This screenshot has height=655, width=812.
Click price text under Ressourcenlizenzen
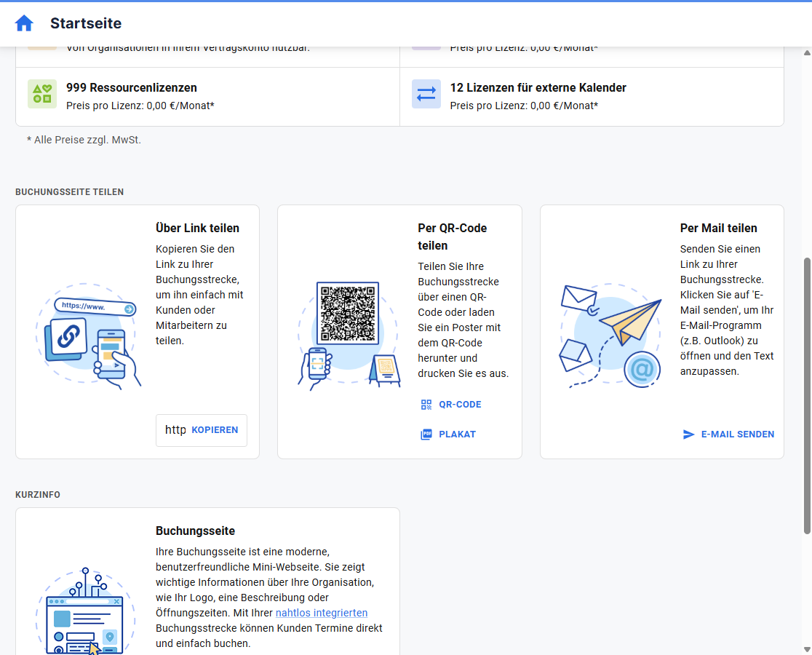[x=140, y=106]
